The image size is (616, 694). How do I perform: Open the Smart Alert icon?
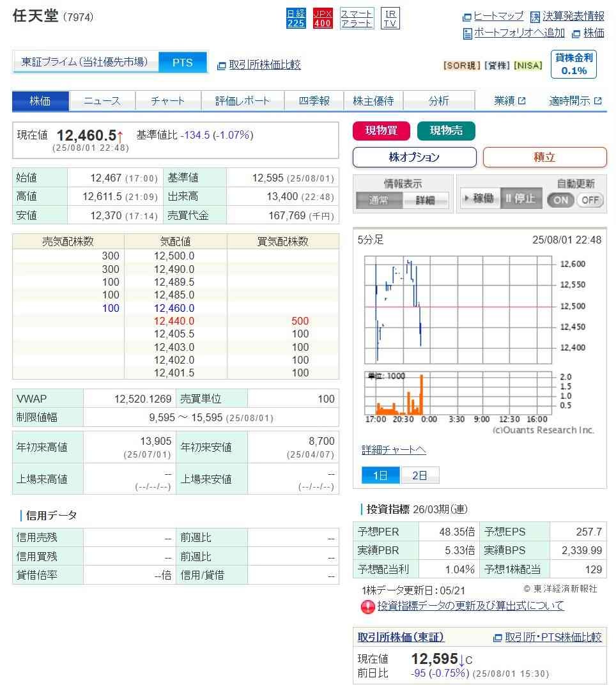click(356, 18)
